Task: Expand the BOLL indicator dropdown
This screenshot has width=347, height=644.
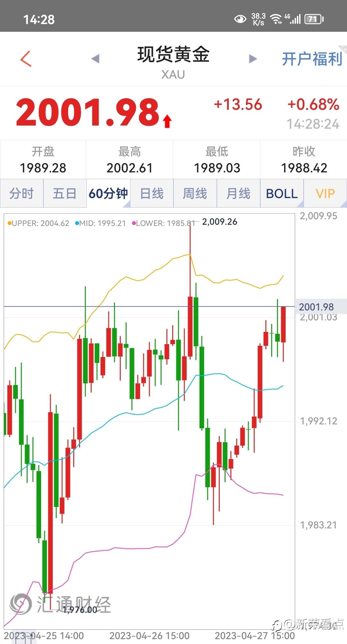Action: click(282, 194)
